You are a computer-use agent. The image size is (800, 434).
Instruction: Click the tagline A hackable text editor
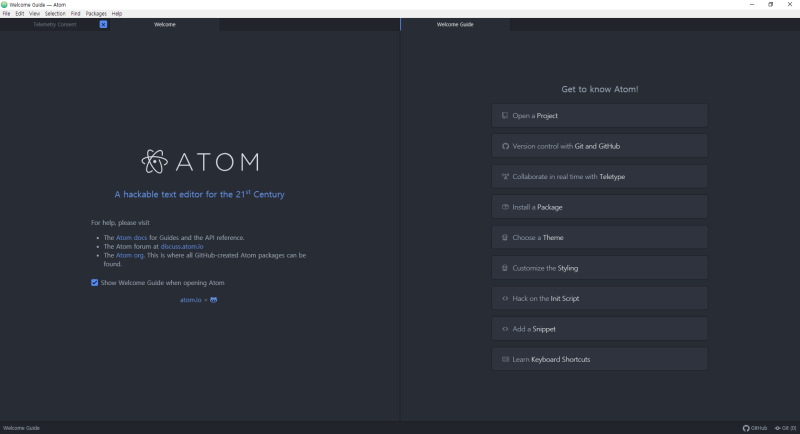point(199,194)
